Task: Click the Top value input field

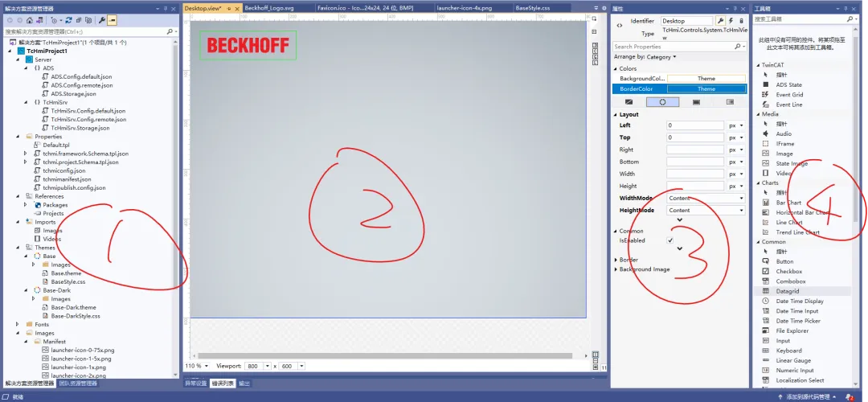Action: [x=695, y=137]
